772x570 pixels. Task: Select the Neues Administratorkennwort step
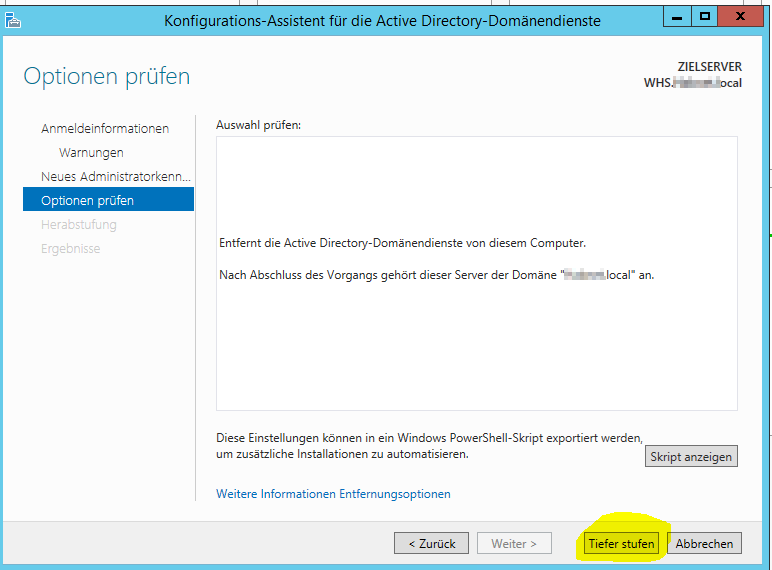click(x=115, y=177)
